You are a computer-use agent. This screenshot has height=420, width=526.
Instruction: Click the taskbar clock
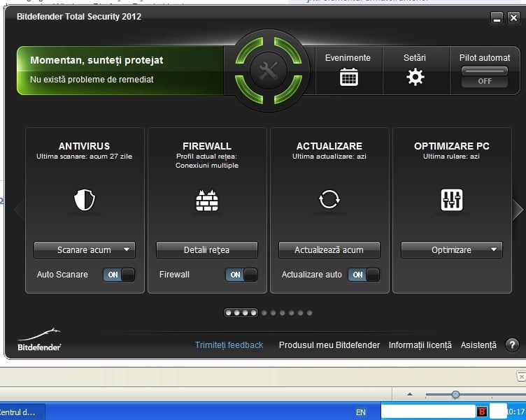[x=516, y=412]
